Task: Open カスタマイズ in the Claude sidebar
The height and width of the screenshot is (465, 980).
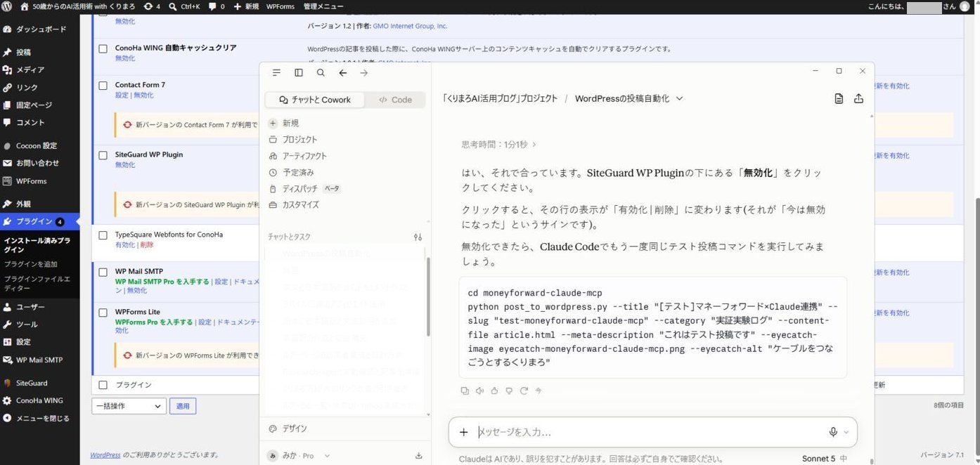Action: click(x=293, y=204)
